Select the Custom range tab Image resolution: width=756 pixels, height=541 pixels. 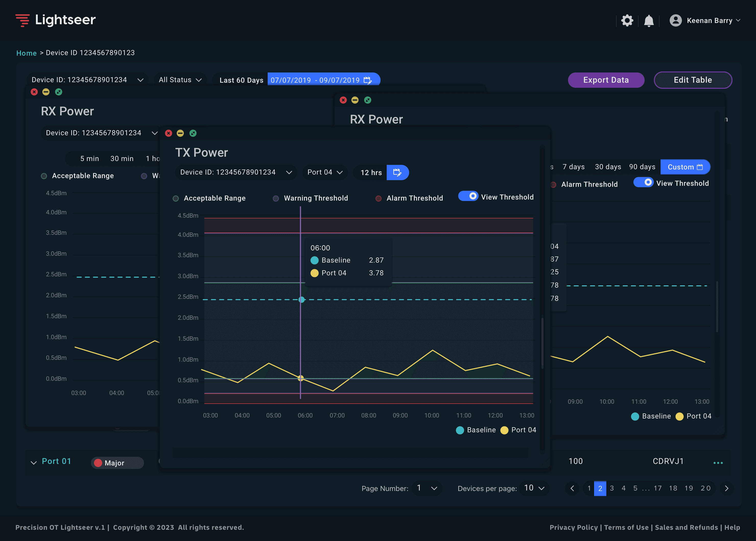[685, 167]
